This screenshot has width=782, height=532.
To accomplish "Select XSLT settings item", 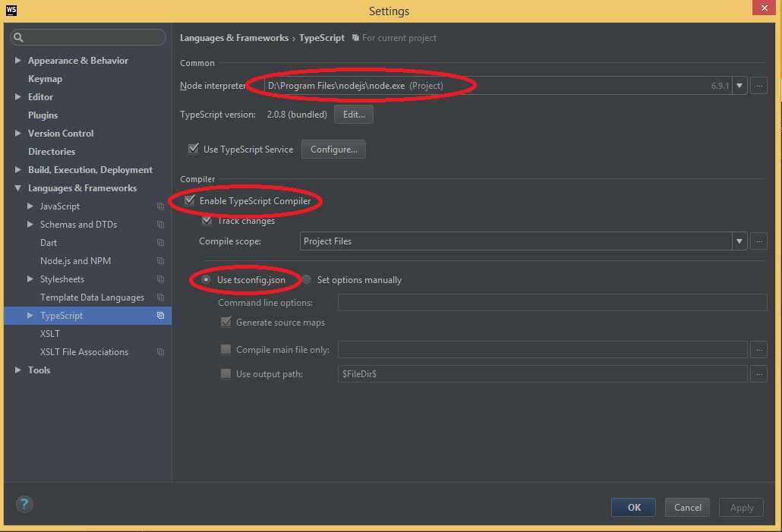I will 50,334.
